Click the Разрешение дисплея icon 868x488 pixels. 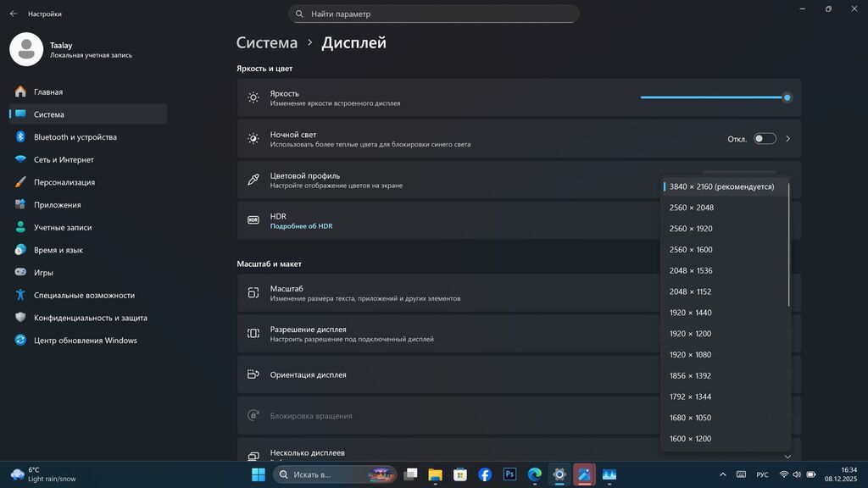(x=253, y=333)
